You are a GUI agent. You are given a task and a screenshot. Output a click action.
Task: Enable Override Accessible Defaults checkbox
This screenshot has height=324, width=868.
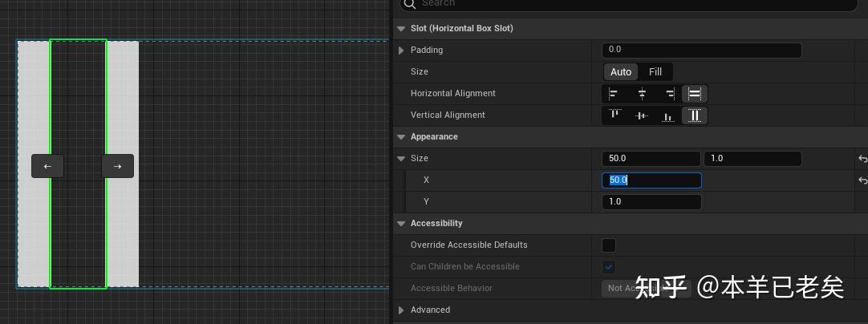pyautogui.click(x=609, y=245)
